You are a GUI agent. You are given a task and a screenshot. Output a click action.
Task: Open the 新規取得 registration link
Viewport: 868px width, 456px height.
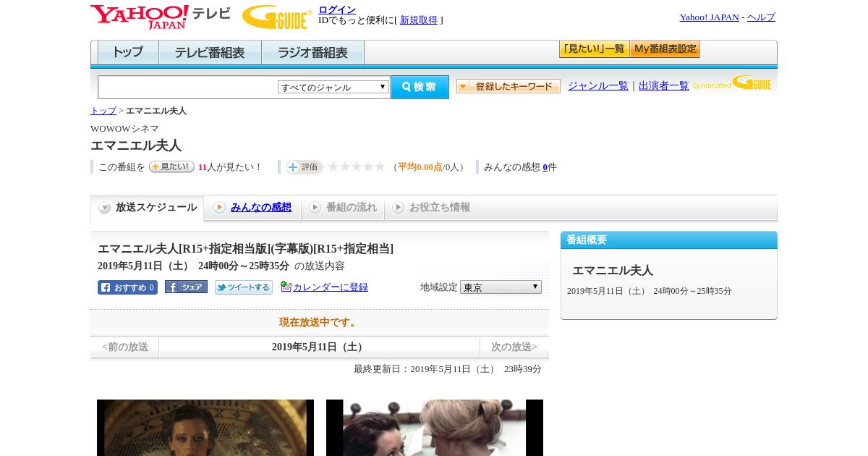[x=419, y=20]
